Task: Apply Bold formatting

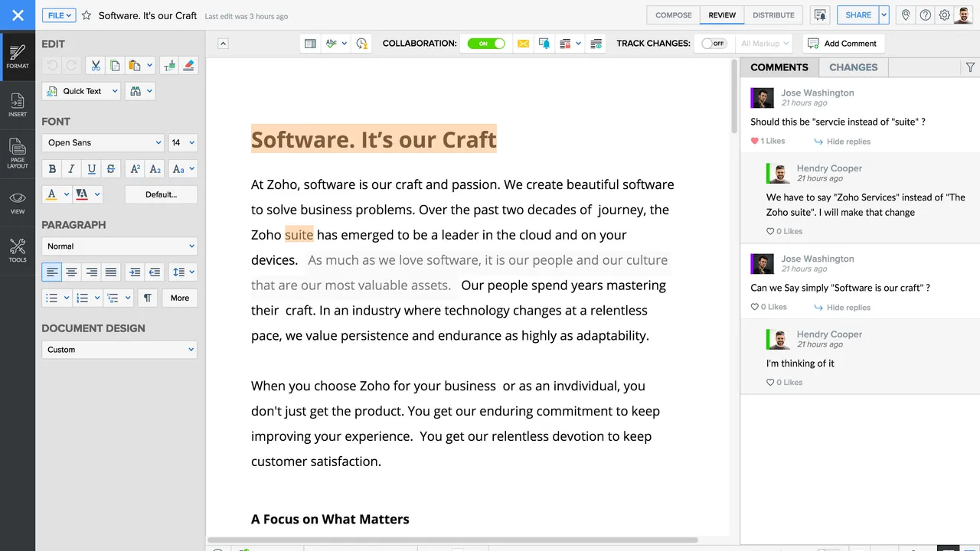Action: (x=52, y=169)
